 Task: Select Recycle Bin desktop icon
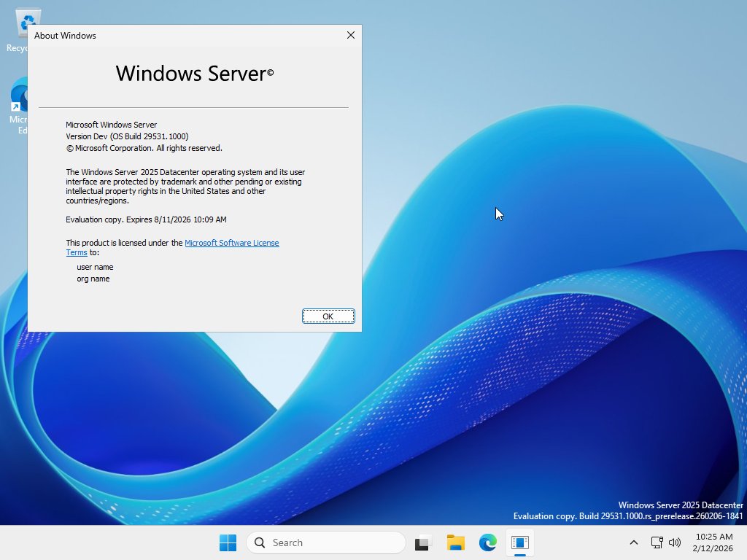18,29
